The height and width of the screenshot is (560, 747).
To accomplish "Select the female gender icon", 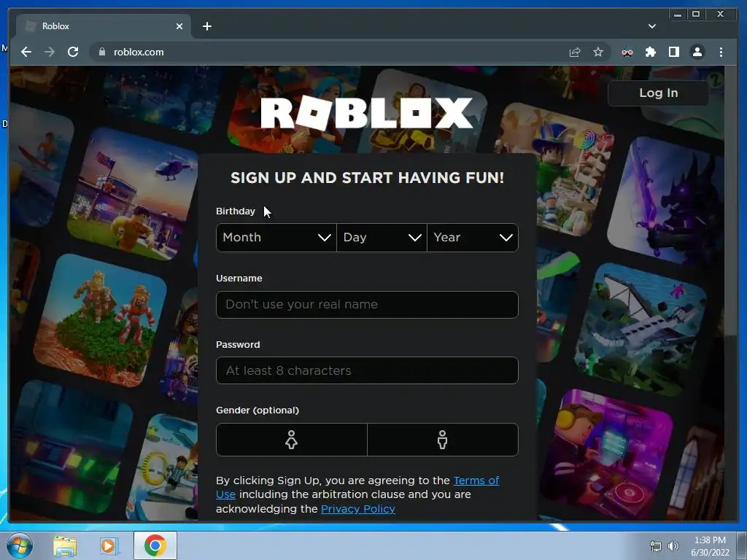I will 292,440.
